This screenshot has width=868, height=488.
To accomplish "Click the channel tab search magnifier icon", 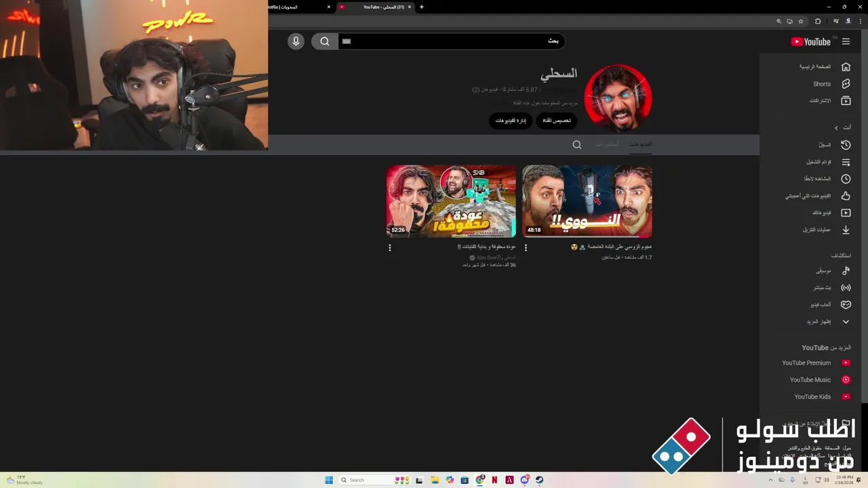I will pyautogui.click(x=577, y=144).
